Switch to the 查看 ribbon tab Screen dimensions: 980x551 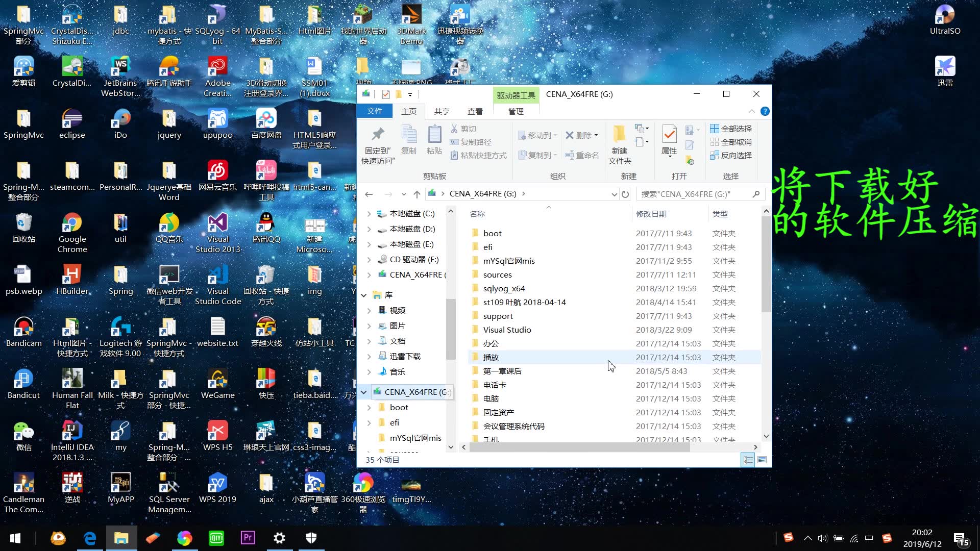coord(475,111)
